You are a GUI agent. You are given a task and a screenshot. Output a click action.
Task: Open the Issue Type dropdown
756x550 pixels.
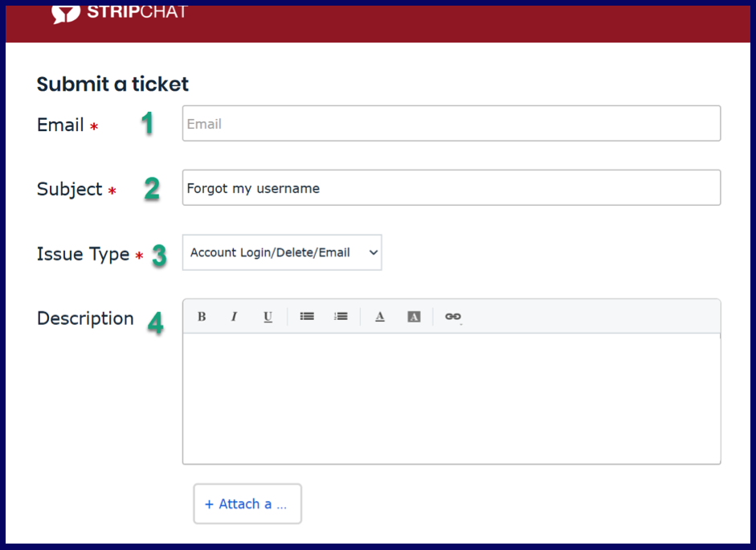tap(281, 252)
